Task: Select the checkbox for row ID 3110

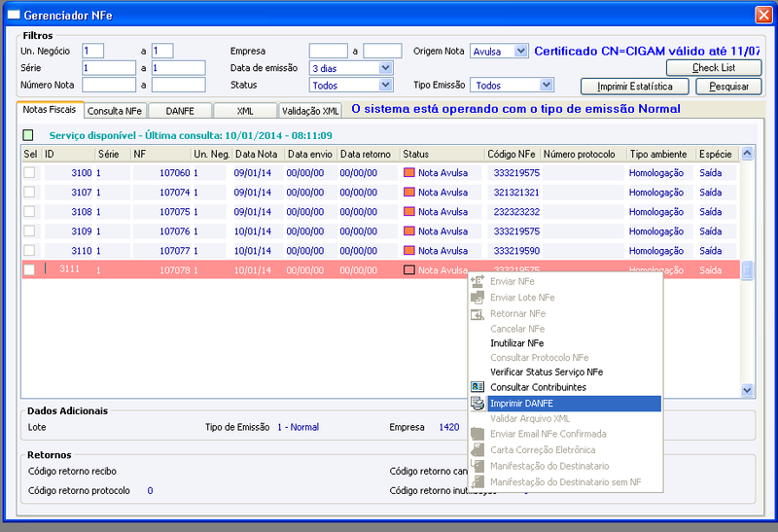Action: (29, 251)
